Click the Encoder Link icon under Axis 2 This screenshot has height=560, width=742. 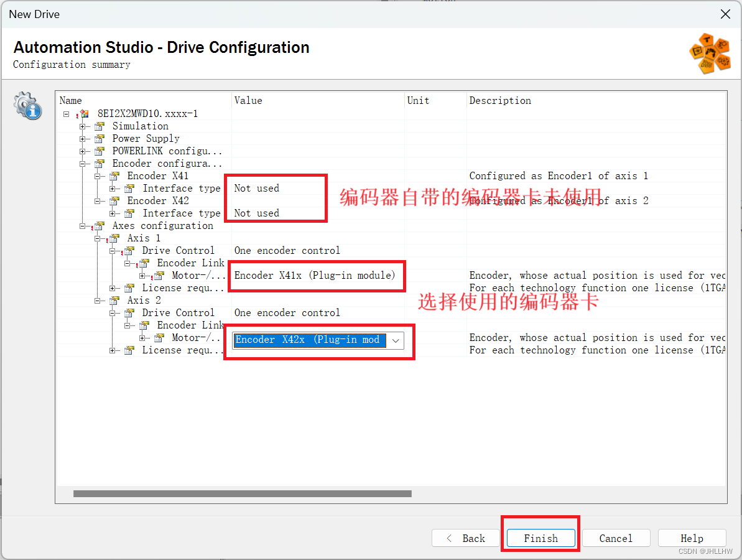tap(144, 325)
